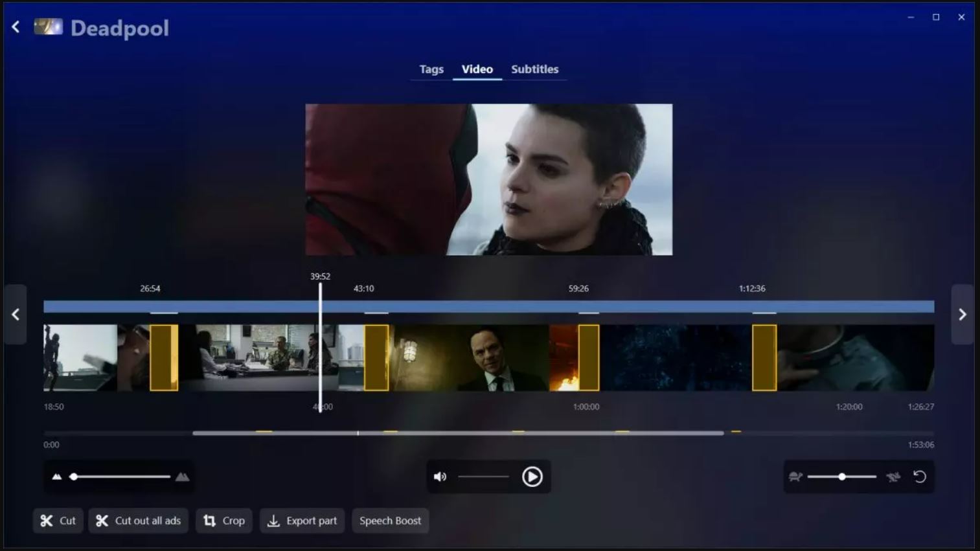Click the overview scrollbar range
Viewport: 980px width, 551px height.
click(x=458, y=433)
